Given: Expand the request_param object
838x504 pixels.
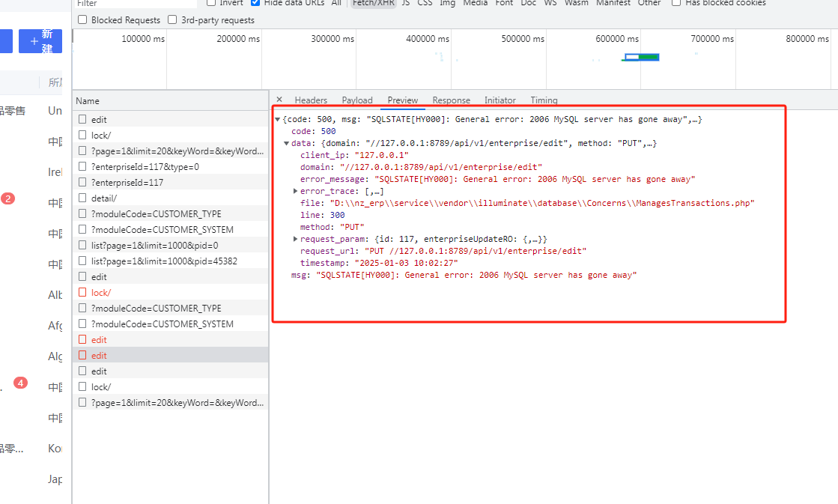Looking at the screenshot, I should [x=295, y=239].
